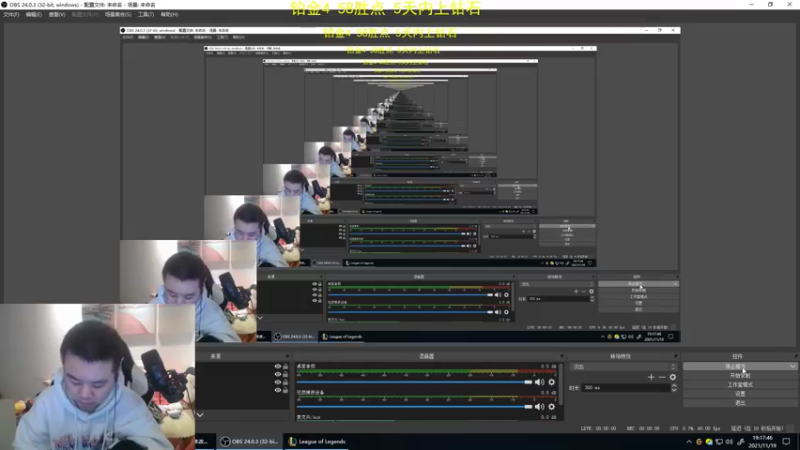Mute the second mixer track speaker icon
The height and width of the screenshot is (450, 800).
tap(539, 407)
